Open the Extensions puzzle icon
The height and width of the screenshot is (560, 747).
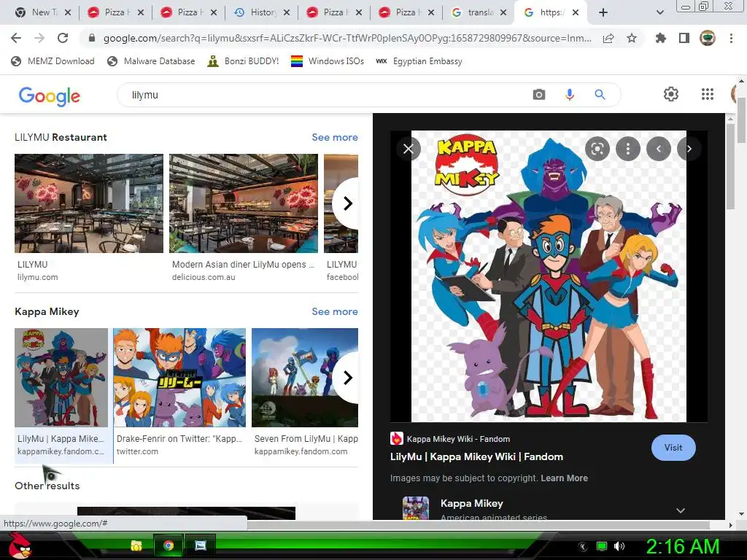coord(661,38)
